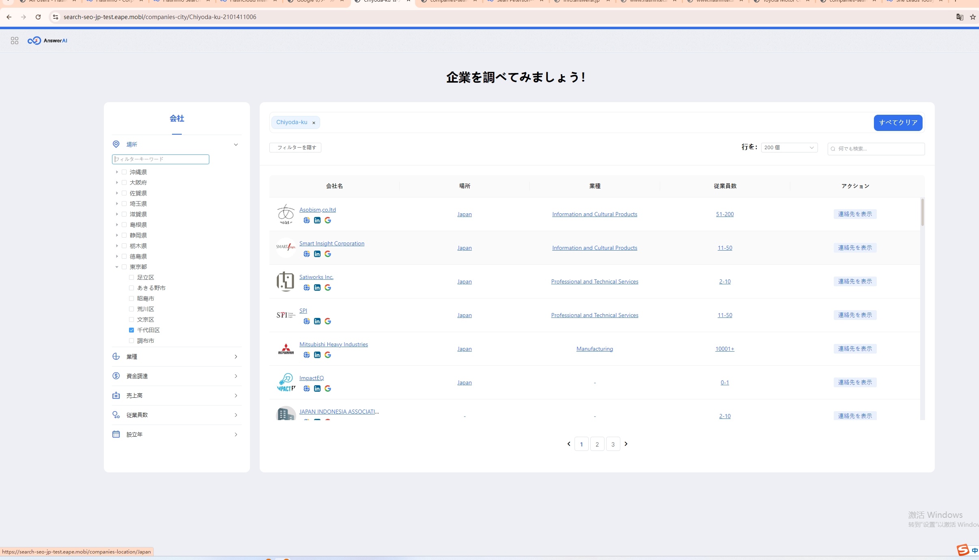Check the 東京都 checkbox
Viewport: 979px width, 560px height.
tap(124, 267)
